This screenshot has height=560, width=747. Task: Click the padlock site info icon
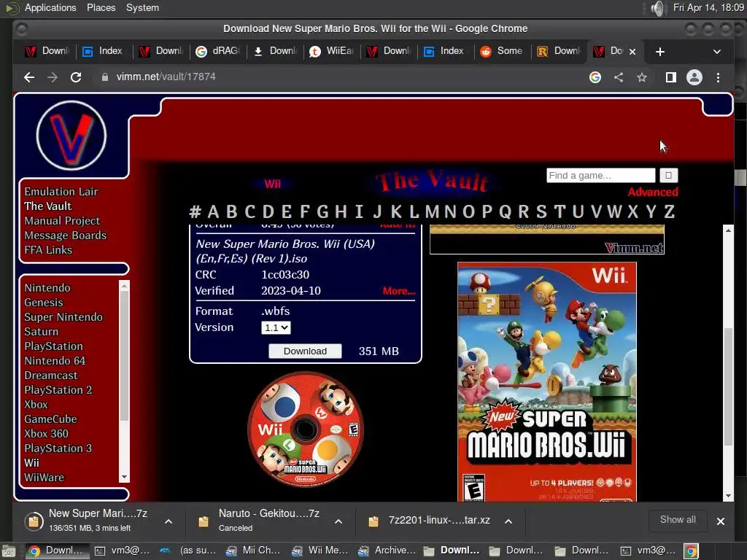(105, 77)
